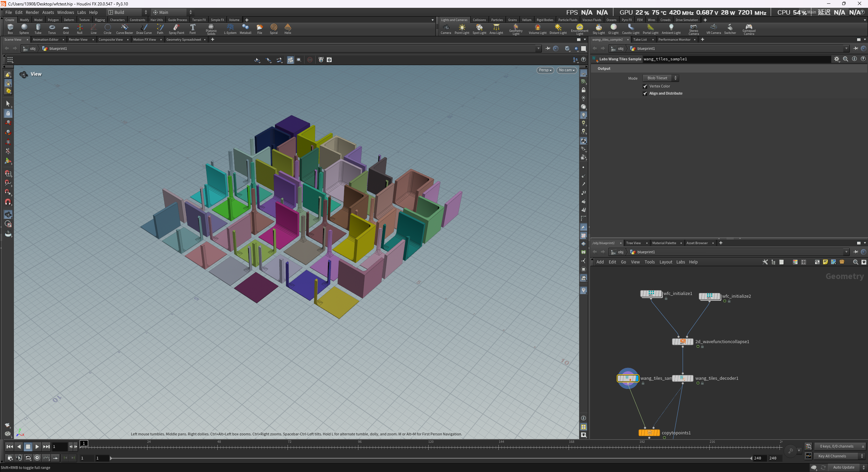Disable the Vertex Color checkbox
The image size is (868, 472).
645,86
